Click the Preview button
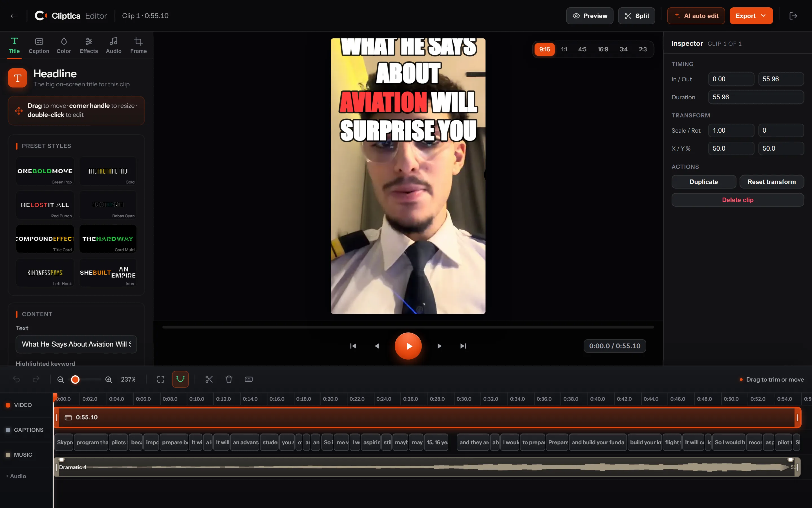812x508 pixels. pyautogui.click(x=590, y=16)
